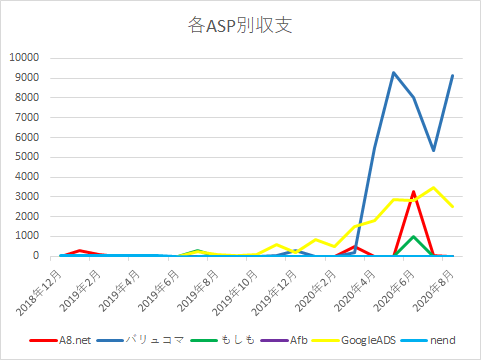Viewport: 481px width, 360px height.
Task: Click the x-axis label 2020年4月
Action: point(355,291)
